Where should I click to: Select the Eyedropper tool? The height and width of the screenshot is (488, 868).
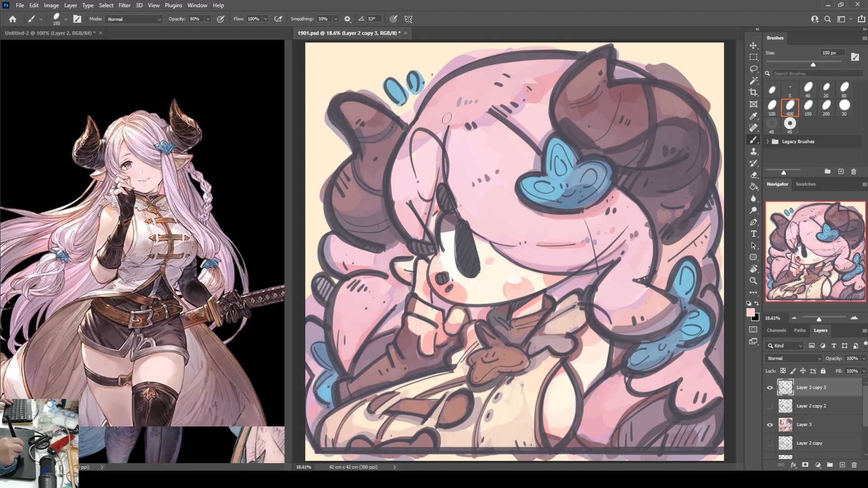753,116
